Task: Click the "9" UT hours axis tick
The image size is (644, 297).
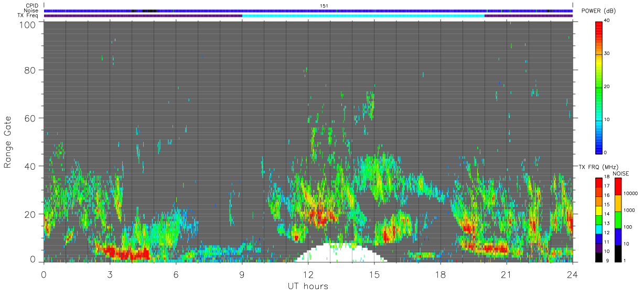Action: (242, 274)
